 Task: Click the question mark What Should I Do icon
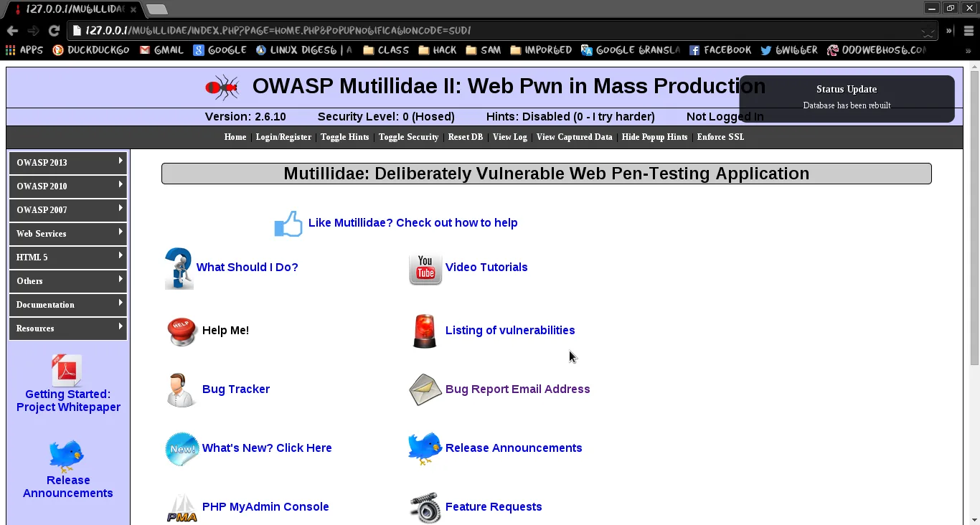tap(179, 268)
